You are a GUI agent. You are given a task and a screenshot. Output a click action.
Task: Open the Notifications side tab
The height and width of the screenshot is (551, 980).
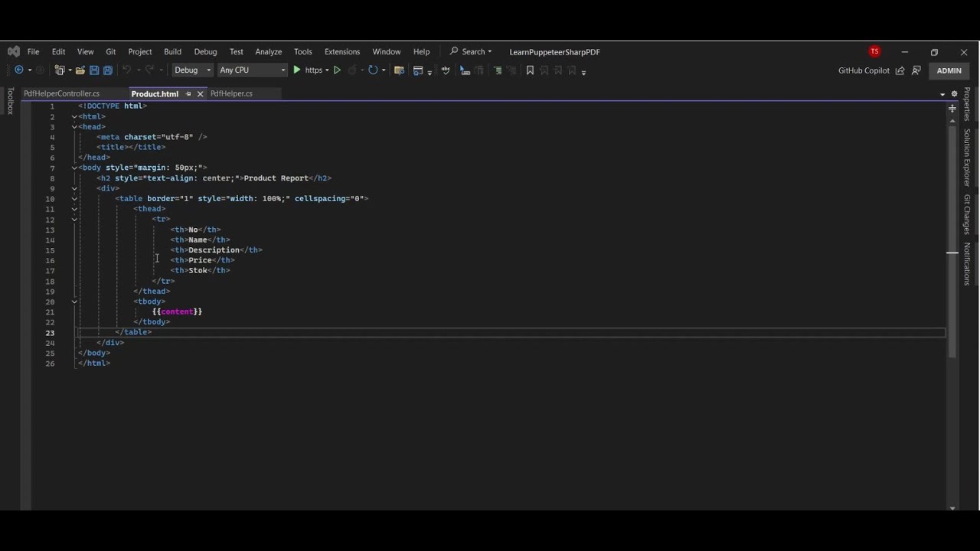click(x=967, y=264)
